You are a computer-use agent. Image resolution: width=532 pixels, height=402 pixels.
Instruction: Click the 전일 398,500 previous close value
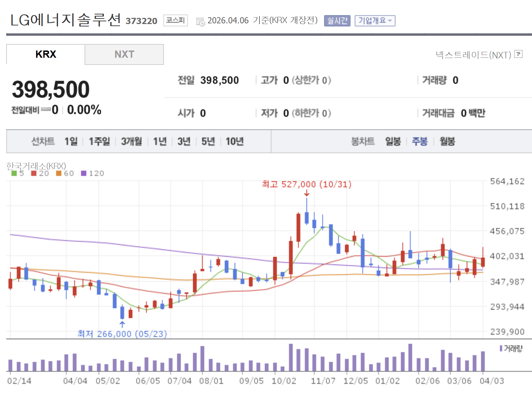(219, 80)
